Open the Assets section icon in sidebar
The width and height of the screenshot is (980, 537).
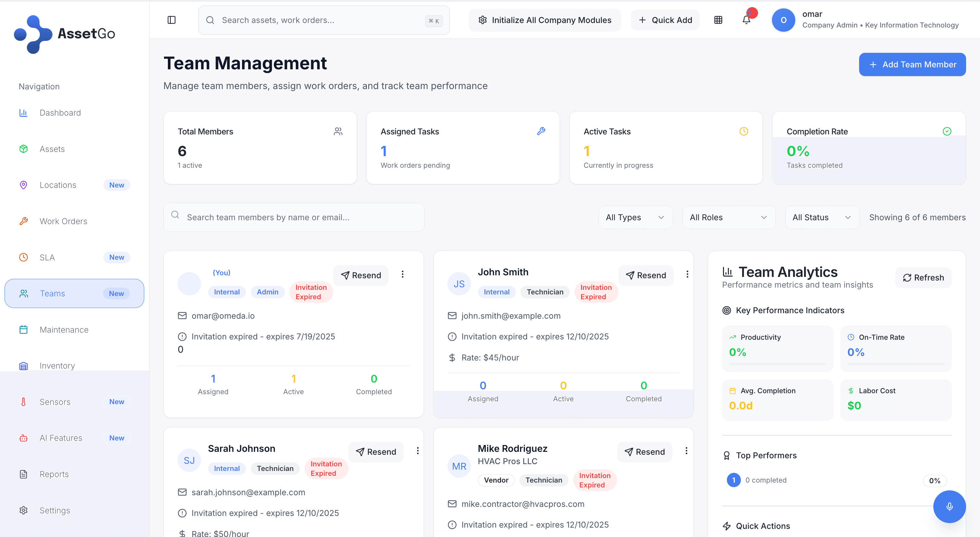23,149
